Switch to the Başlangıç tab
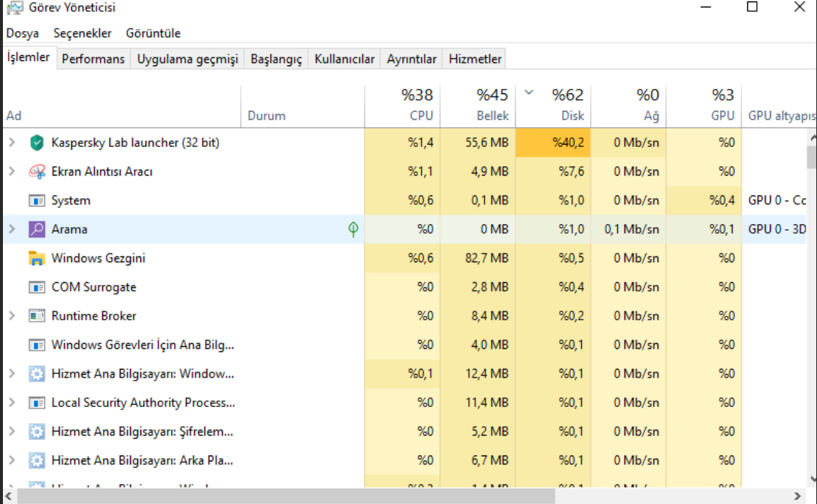The height and width of the screenshot is (504, 817). pos(276,60)
